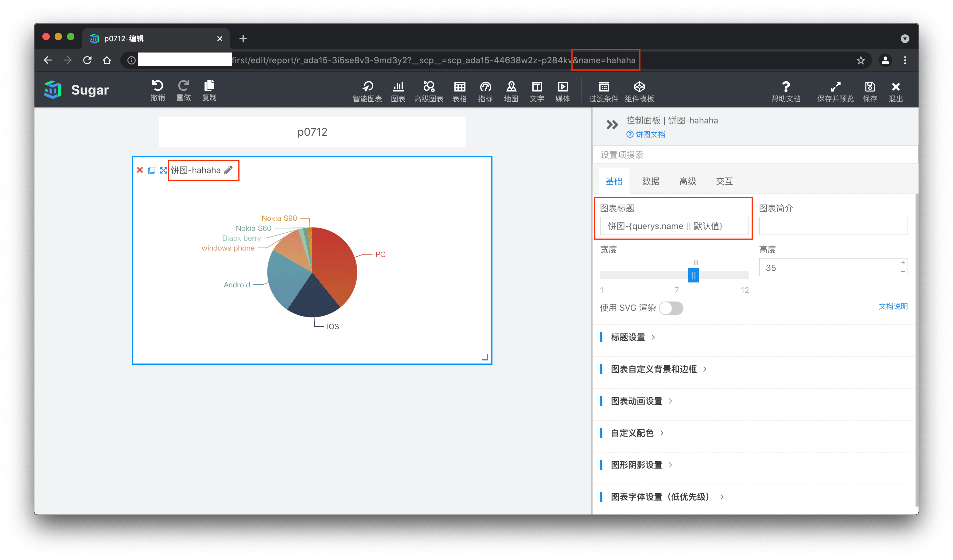
Task: Click the 重做 redo icon
Action: point(183,90)
